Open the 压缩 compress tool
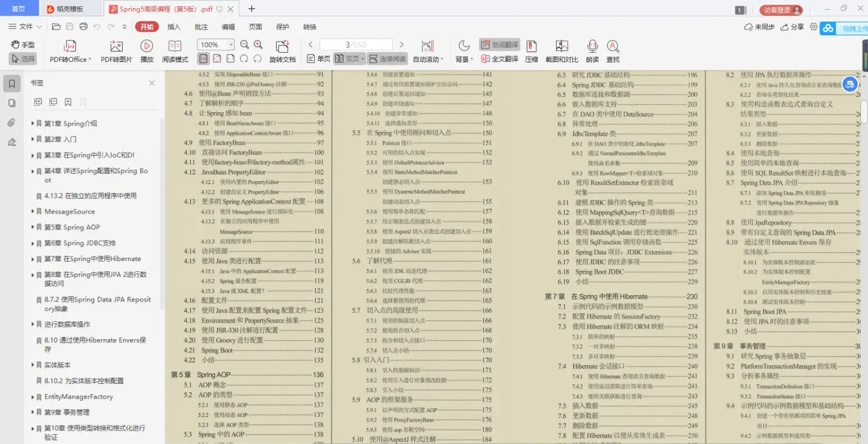 [531, 51]
